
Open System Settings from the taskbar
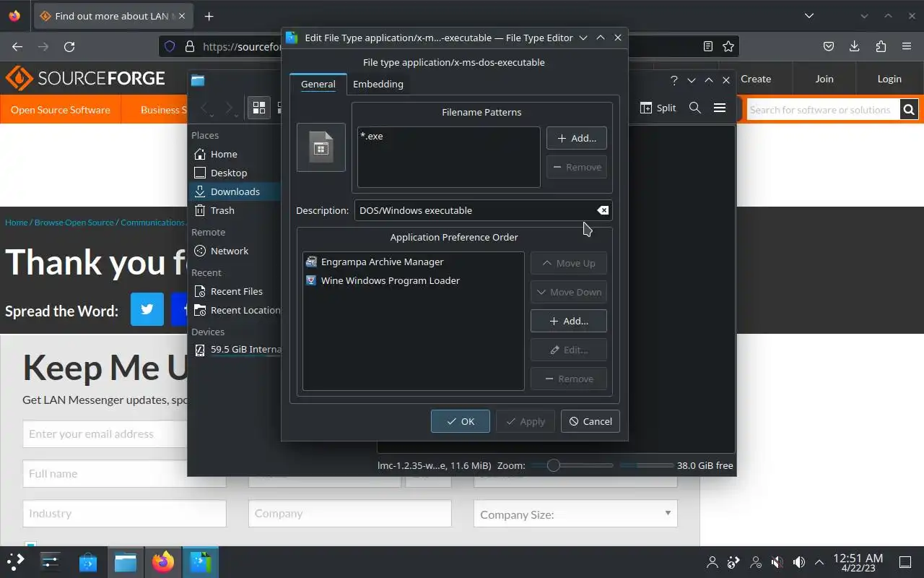point(51,561)
